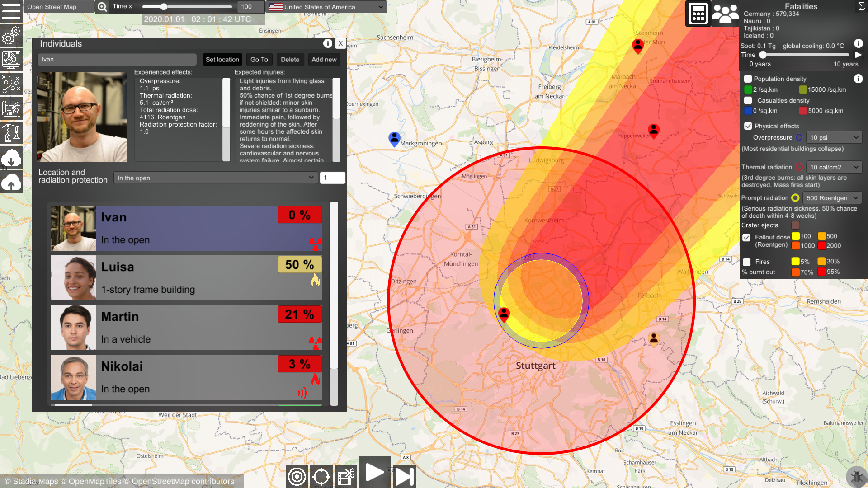Open the hamburger main menu
Image resolution: width=868 pixels, height=488 pixels.
click(11, 11)
